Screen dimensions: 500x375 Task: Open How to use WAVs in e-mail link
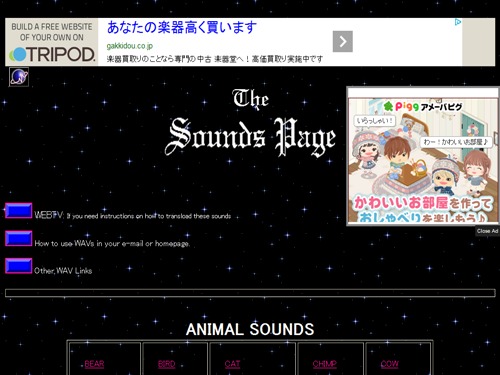[x=112, y=244]
